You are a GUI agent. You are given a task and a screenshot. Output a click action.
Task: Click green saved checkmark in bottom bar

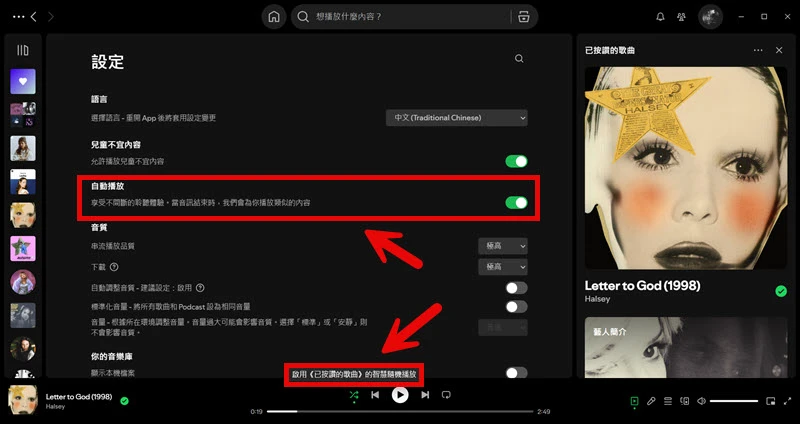(x=124, y=401)
